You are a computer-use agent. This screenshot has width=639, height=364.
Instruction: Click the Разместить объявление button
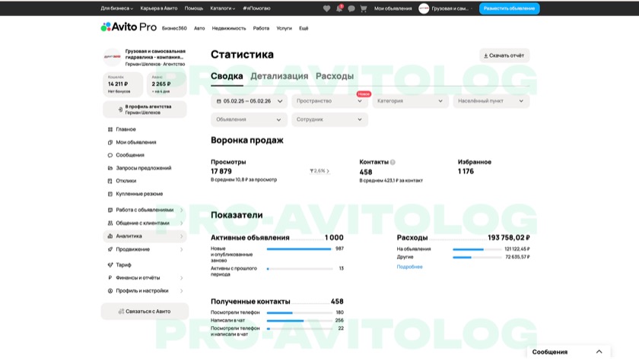(x=510, y=8)
